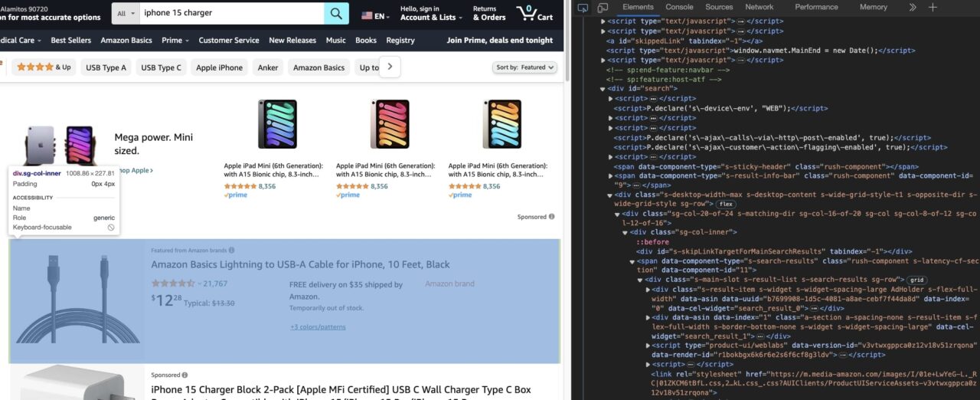Go to Best Sellers in navigation bar
Image resolution: width=980 pixels, height=400 pixels.
[x=71, y=41]
